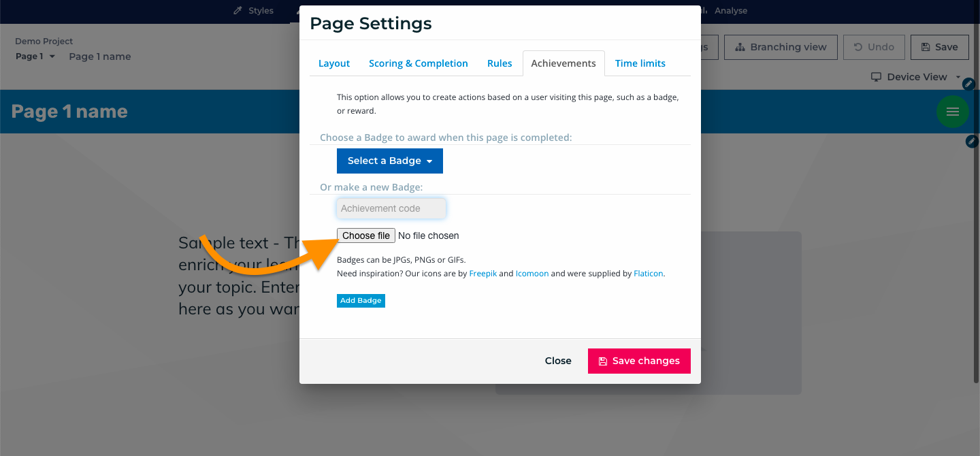Screen dimensions: 980x456
Task: Open the Scoring & Completion tab
Action: 419,63
